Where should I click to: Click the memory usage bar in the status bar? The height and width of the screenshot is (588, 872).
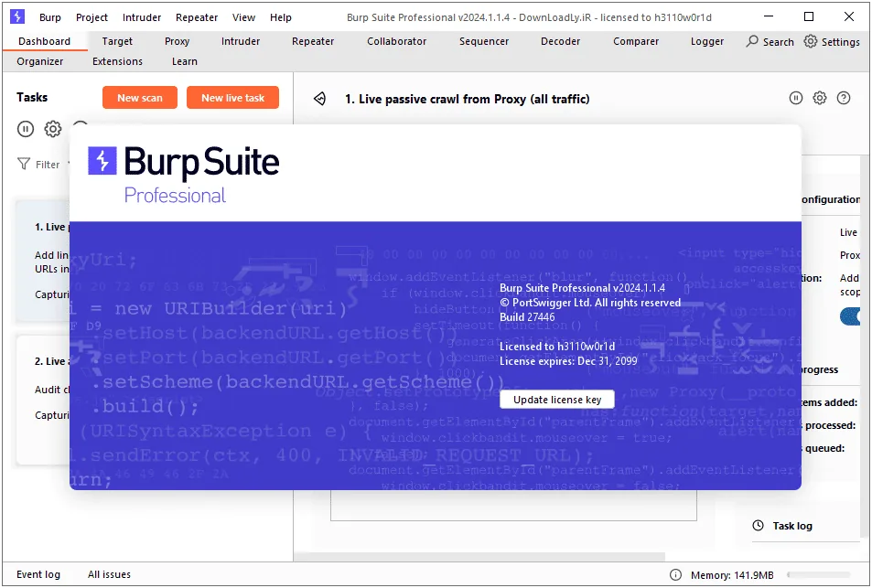819,574
